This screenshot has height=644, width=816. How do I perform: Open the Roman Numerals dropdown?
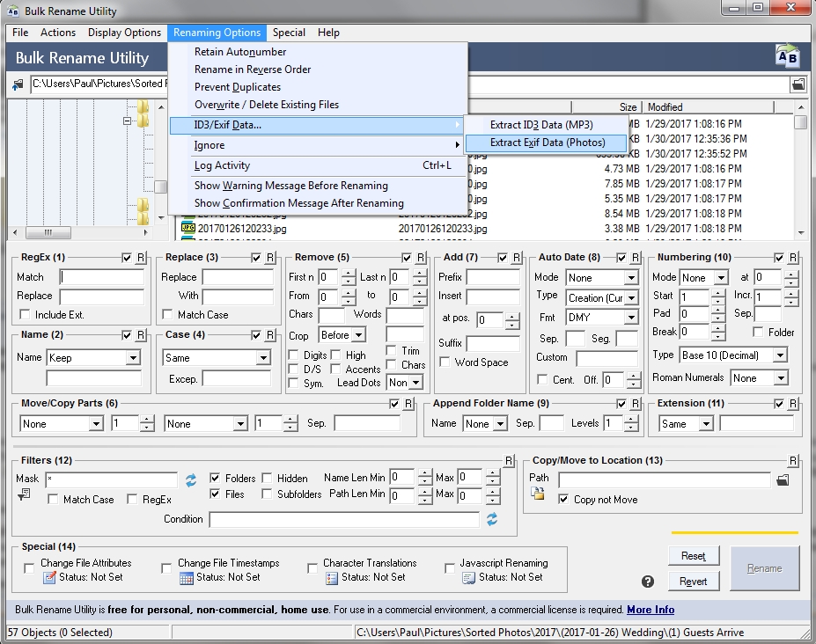coord(781,378)
